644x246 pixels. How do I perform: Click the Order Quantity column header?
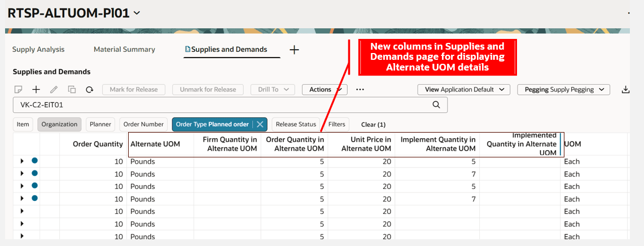98,144
